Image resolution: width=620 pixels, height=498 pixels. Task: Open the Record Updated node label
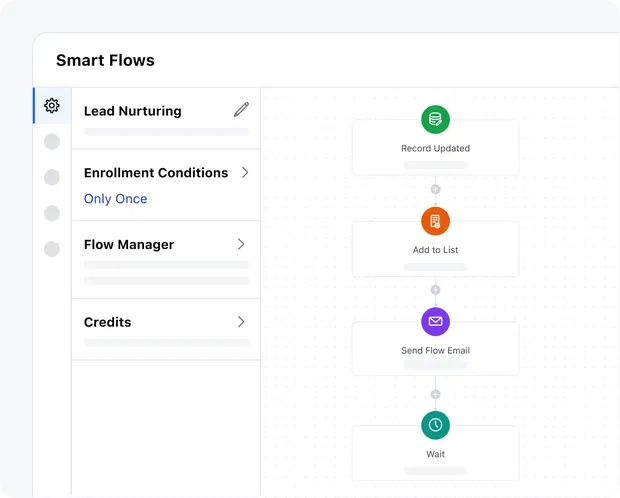pos(435,148)
